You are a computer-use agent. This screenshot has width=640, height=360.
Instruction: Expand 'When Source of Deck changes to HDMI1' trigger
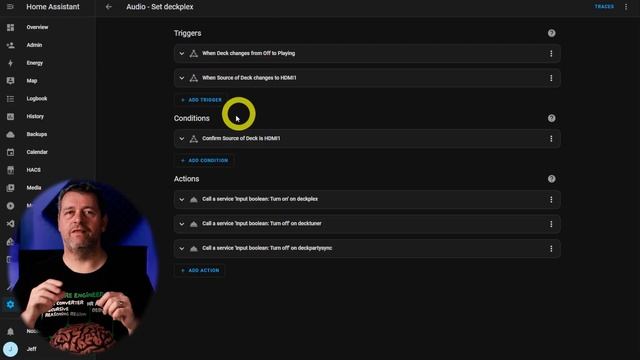182,78
